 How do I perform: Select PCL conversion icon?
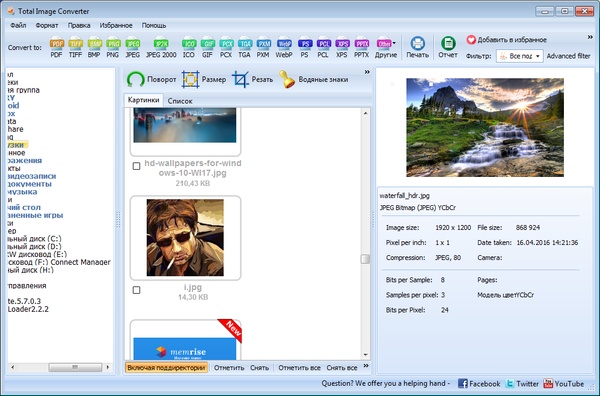(x=323, y=47)
